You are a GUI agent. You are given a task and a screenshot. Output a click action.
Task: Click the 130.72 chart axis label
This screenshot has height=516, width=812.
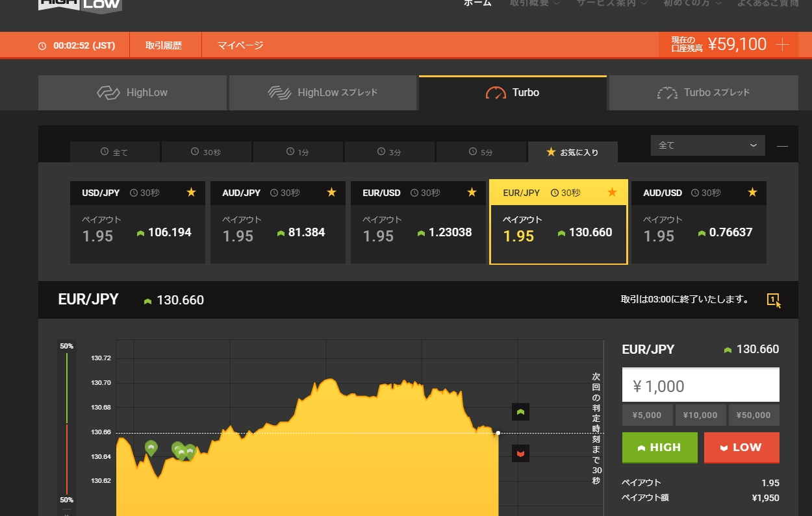pyautogui.click(x=101, y=358)
